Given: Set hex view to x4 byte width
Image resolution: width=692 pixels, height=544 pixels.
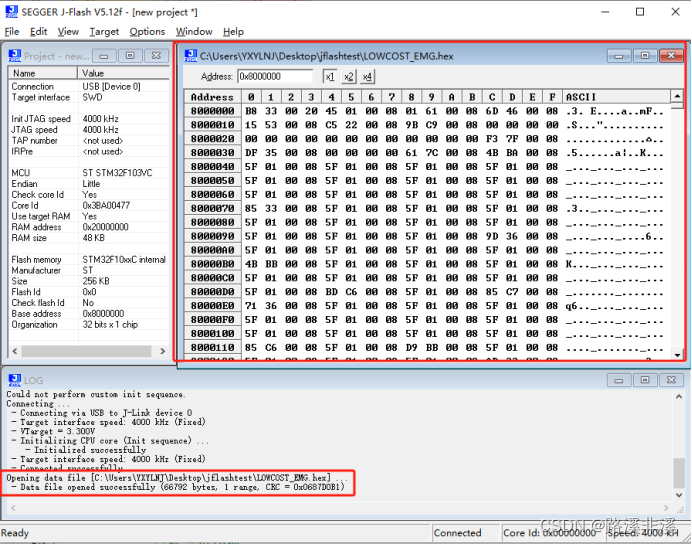Looking at the screenshot, I should (x=367, y=77).
